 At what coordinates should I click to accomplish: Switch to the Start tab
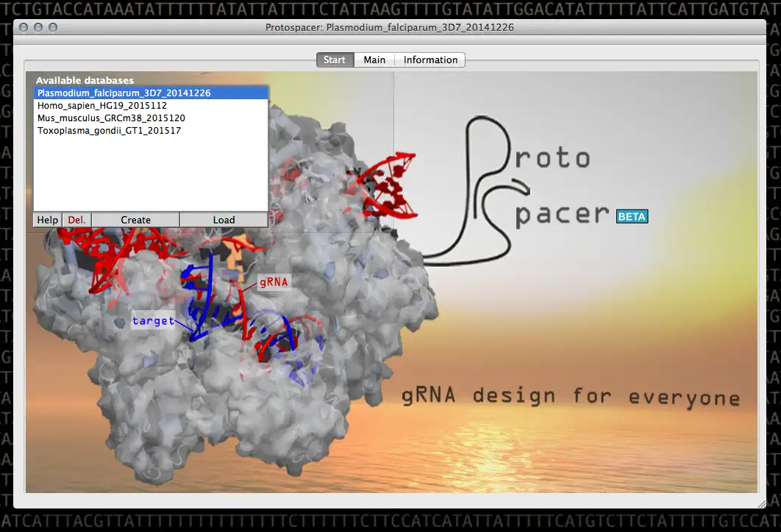click(x=335, y=60)
